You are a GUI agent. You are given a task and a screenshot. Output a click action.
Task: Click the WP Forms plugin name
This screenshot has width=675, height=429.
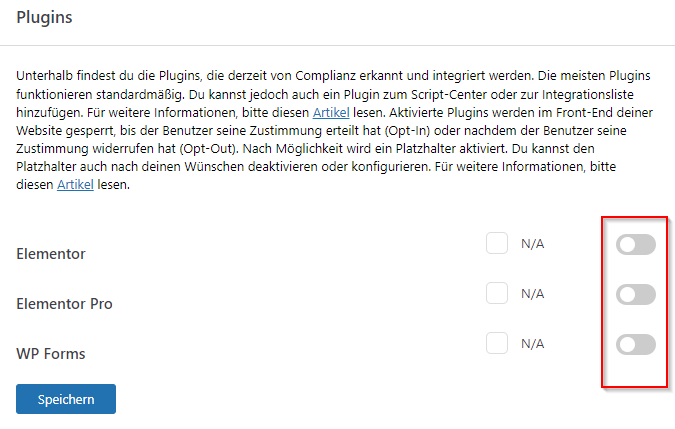[x=52, y=353]
